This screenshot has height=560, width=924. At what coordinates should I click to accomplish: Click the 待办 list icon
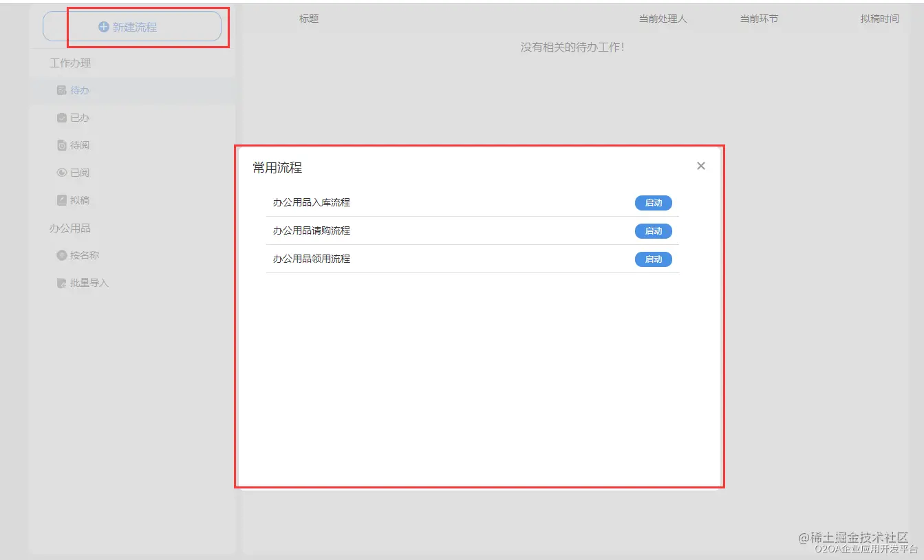(x=62, y=90)
